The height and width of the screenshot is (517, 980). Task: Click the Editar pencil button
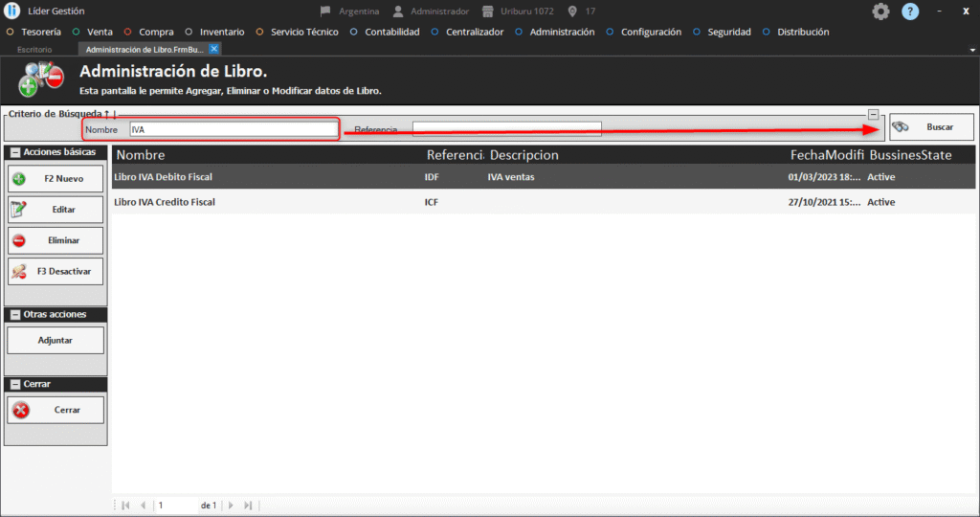pyautogui.click(x=56, y=210)
